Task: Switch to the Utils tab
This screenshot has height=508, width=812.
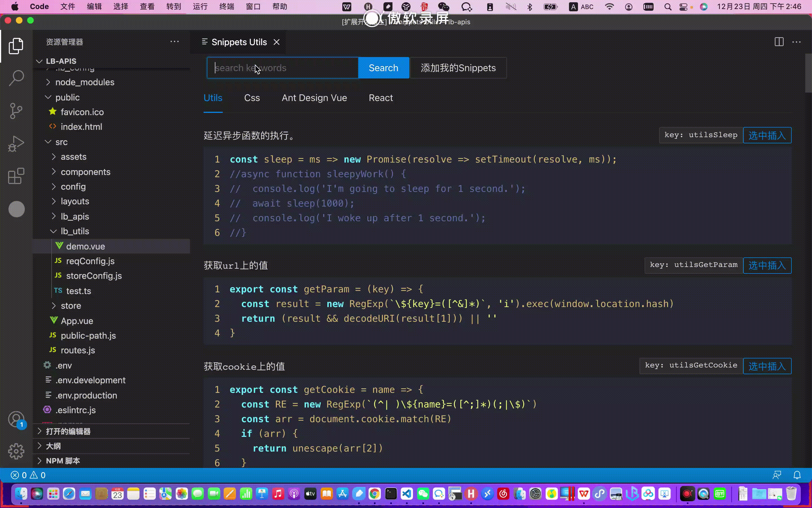Action: (213, 98)
